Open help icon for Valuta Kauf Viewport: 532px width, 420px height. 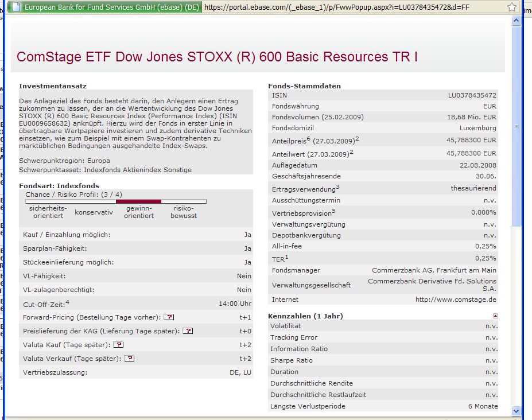(x=118, y=345)
